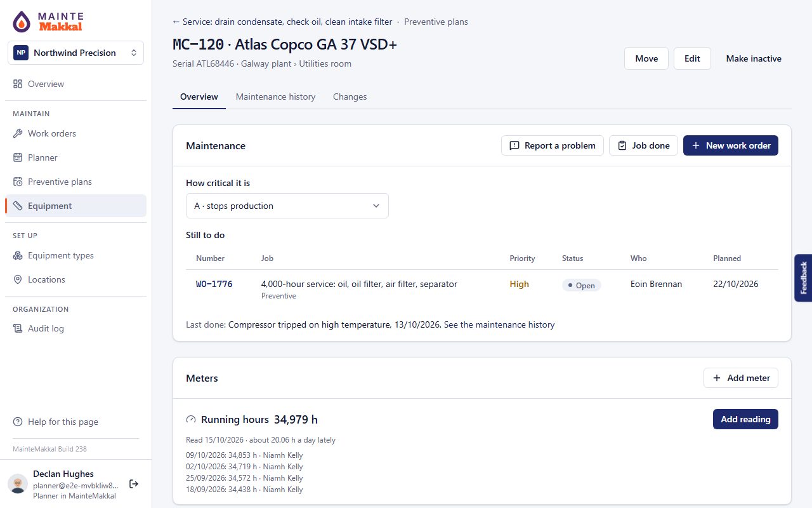This screenshot has width=812, height=508.
Task: Click the 18/09/2026 reading of 34,438 h
Action: pos(244,490)
